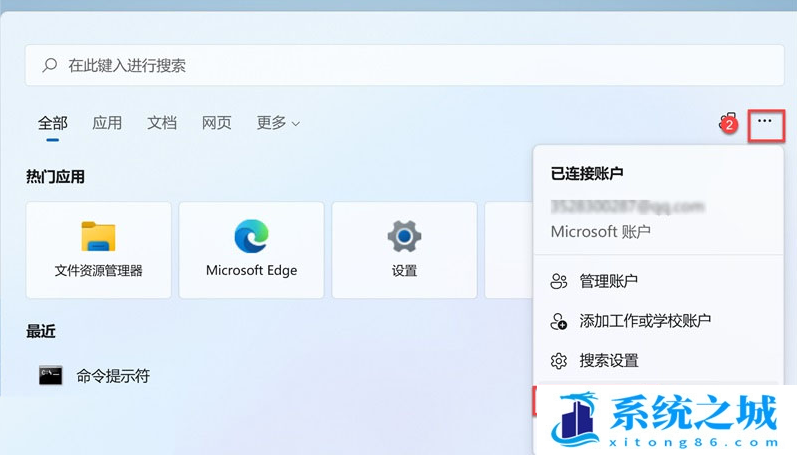This screenshot has height=455, width=797.
Task: Select the 网页 tab
Action: [217, 123]
